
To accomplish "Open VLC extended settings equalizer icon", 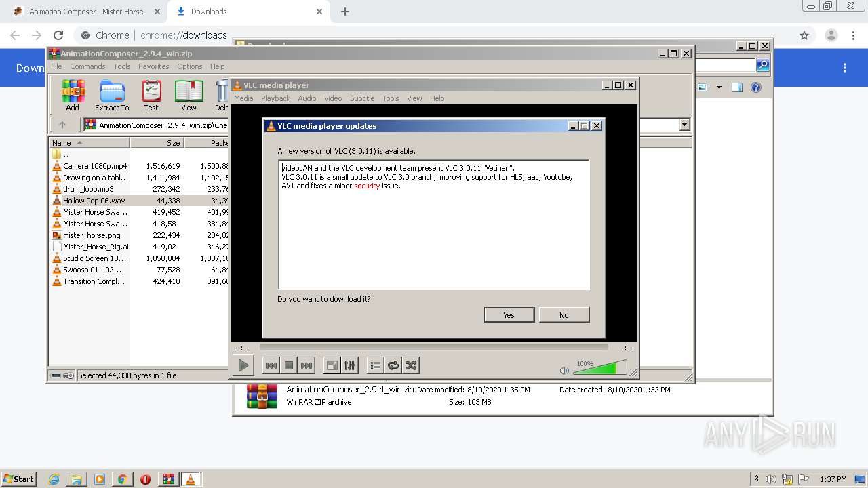I will point(349,365).
